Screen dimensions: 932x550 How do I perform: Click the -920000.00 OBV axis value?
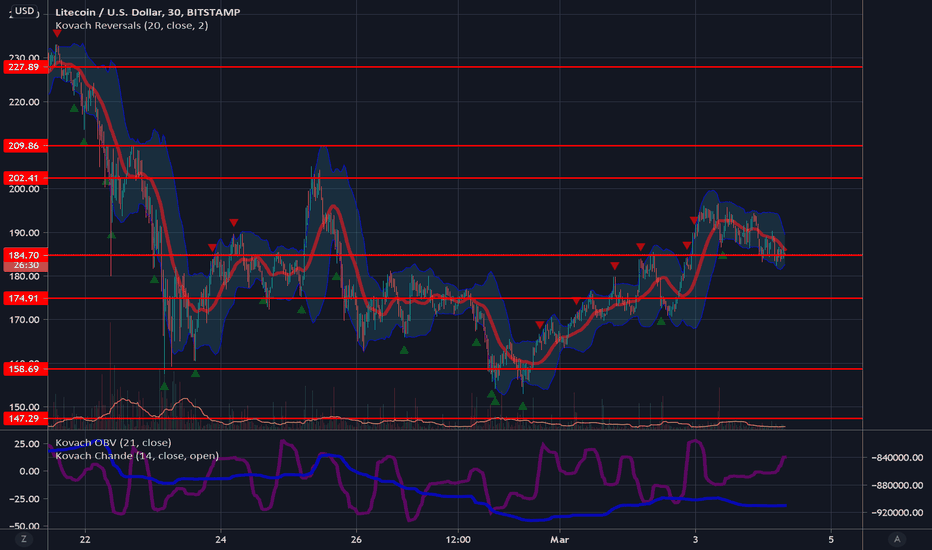point(897,513)
